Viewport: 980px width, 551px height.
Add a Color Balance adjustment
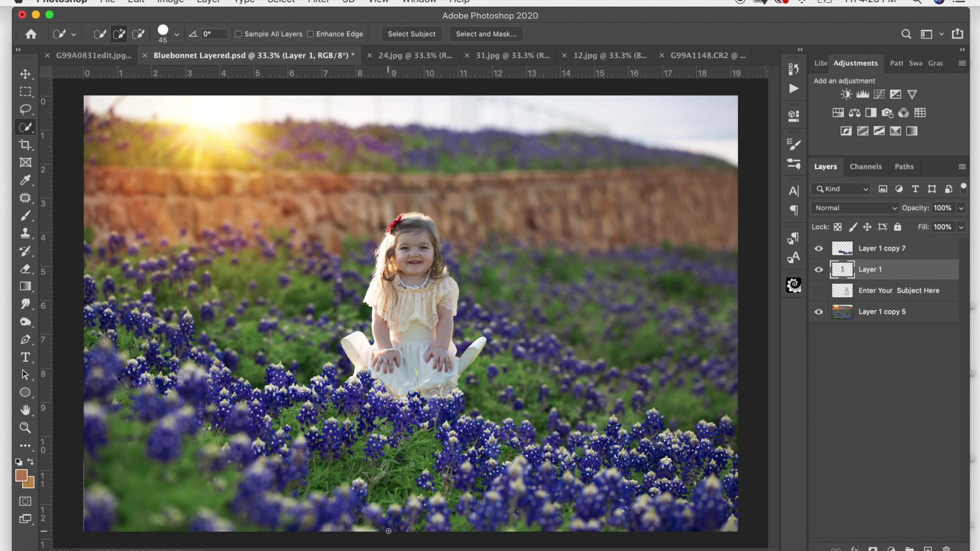pyautogui.click(x=854, y=113)
